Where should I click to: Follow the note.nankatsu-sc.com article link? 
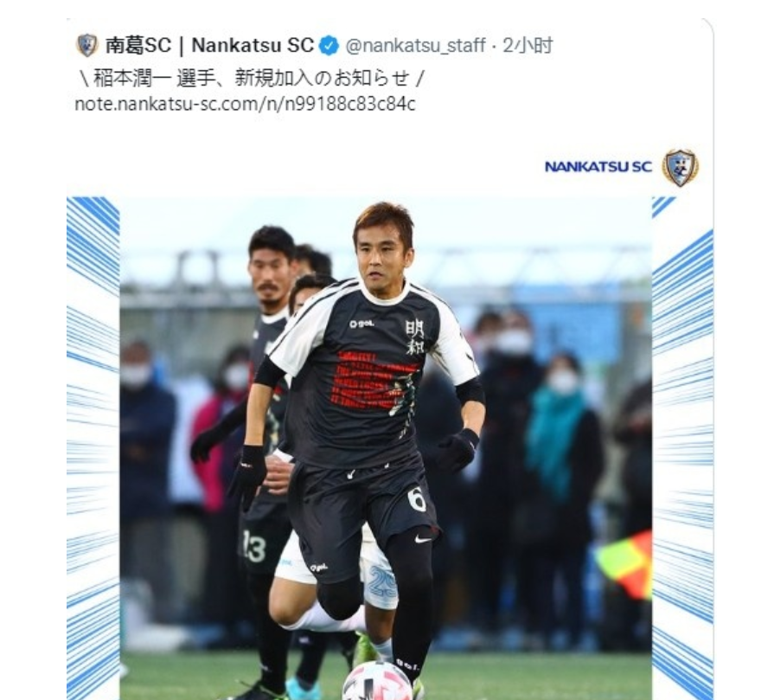click(245, 104)
